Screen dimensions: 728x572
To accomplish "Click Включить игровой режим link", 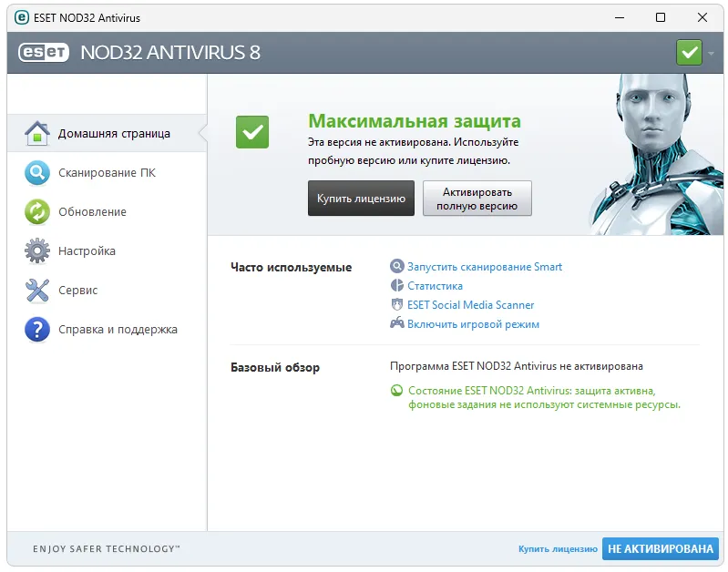I will 473,324.
